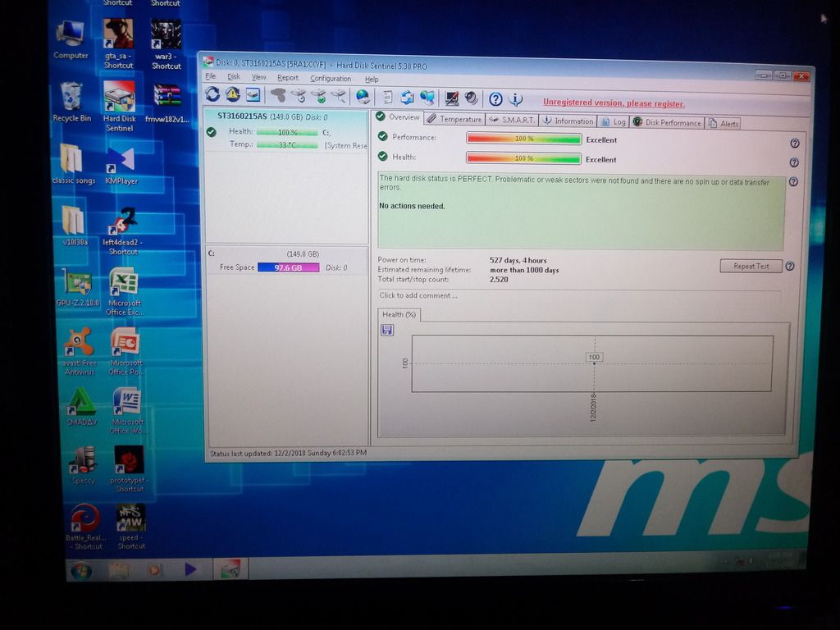Click the avast! Free Antivirus desktop icon
840x630 pixels.
(80, 351)
